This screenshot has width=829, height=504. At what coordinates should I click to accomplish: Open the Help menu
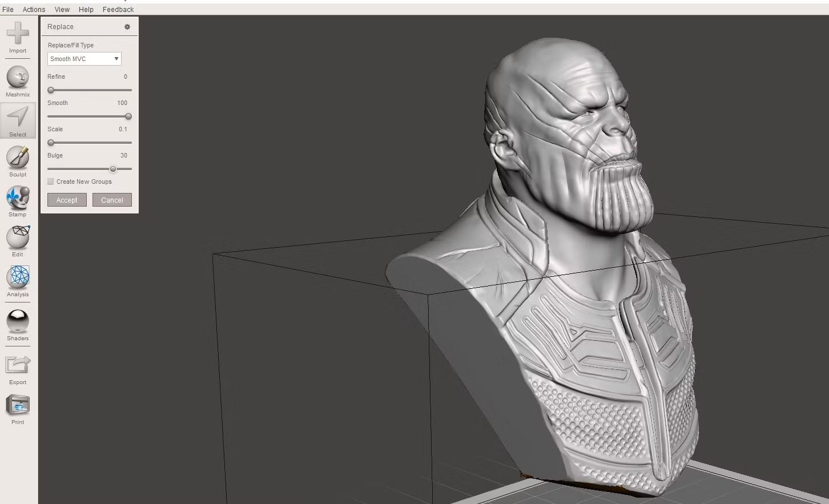pos(86,10)
